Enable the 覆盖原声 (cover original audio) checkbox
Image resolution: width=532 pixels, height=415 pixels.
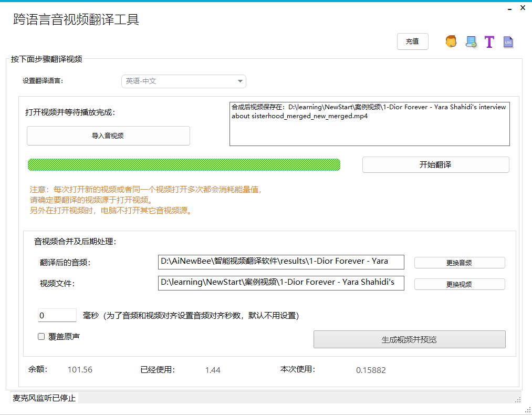[41, 336]
